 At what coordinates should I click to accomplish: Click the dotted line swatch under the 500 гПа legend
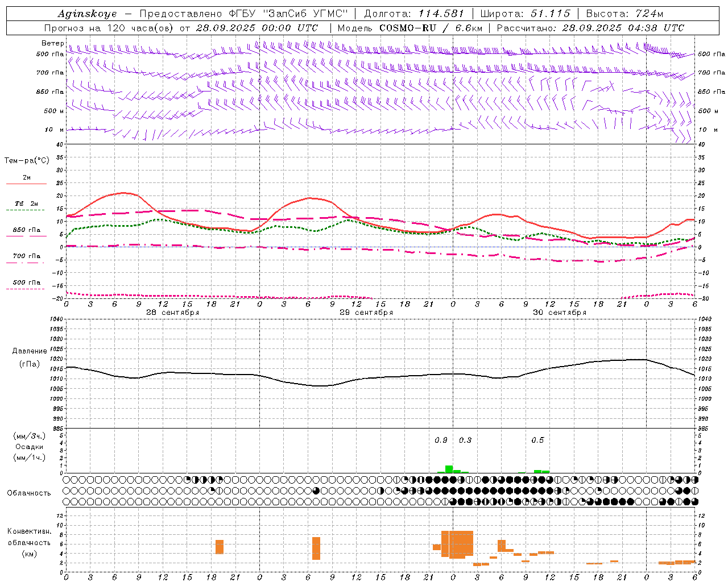[26, 289]
